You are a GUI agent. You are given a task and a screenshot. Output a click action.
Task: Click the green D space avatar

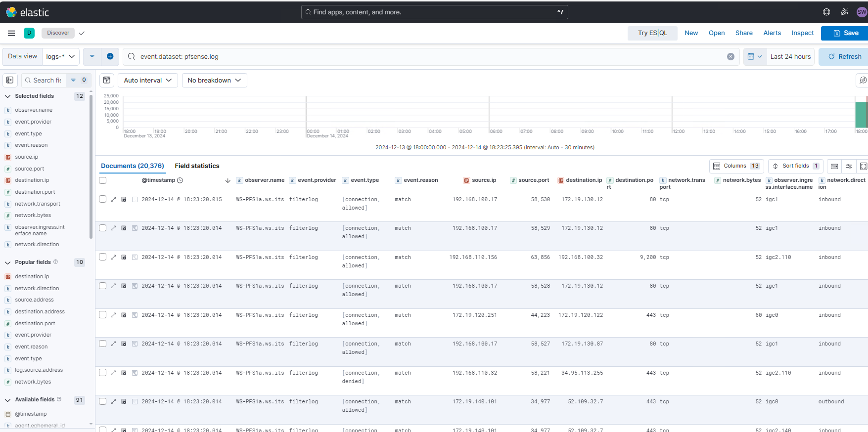click(x=29, y=33)
